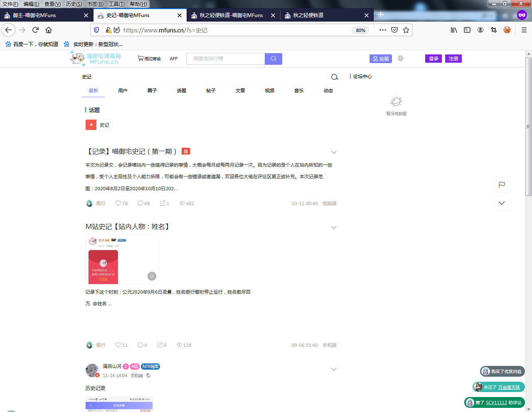Image resolution: width=532 pixels, height=412 pixels.
Task: Bookmark this page with the star icon
Action: tap(406, 30)
